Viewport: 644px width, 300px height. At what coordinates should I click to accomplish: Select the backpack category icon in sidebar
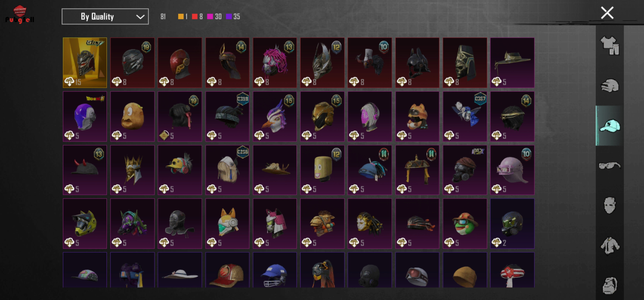click(610, 285)
